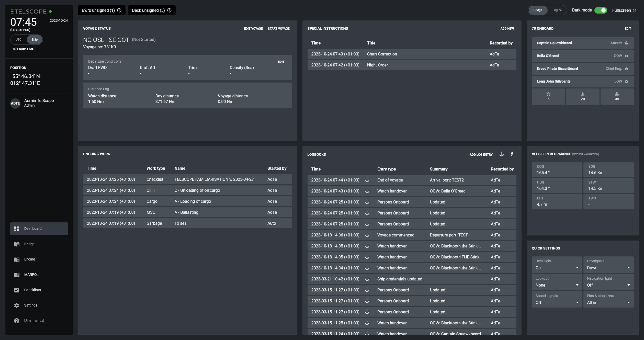Image resolution: width=644 pixels, height=340 pixels.
Task: Click the lightning bolt quick-add log entry icon
Action: click(512, 154)
